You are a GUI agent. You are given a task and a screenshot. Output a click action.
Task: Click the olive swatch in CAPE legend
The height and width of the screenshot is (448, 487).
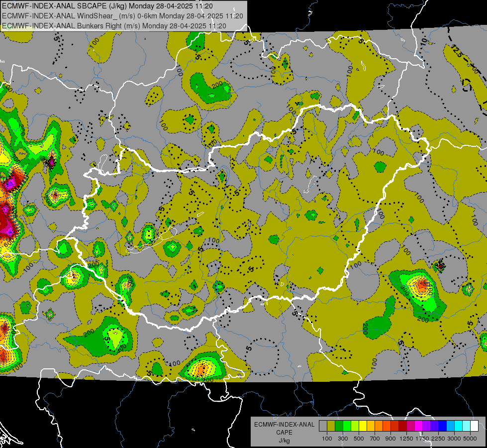(331, 426)
